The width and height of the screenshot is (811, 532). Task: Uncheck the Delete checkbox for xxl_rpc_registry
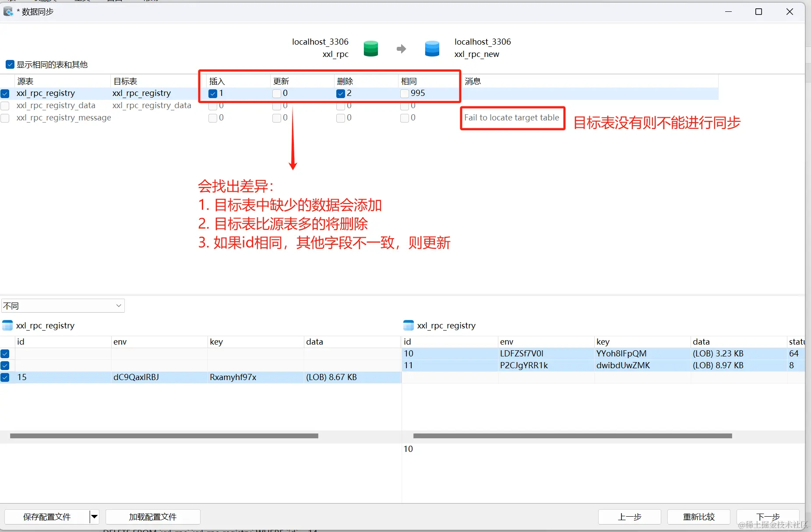pos(341,93)
